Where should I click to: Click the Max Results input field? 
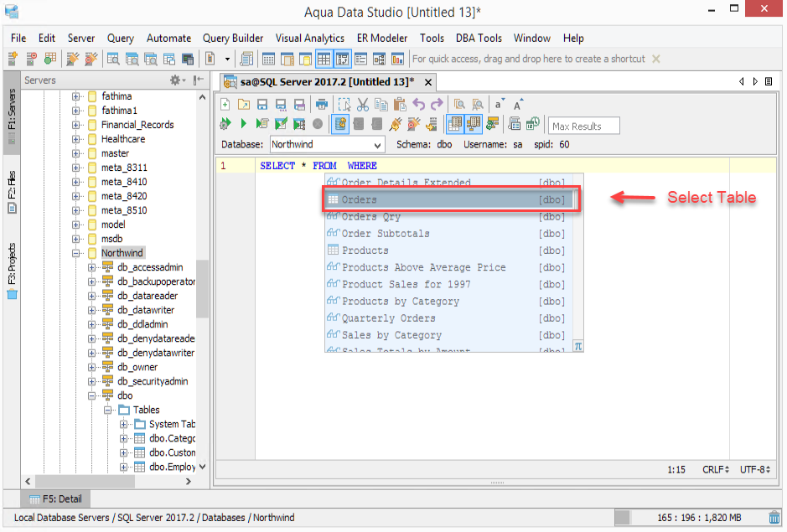(583, 126)
